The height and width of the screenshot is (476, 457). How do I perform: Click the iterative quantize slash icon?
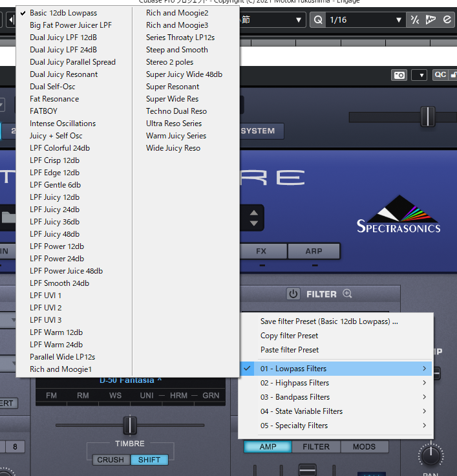(x=414, y=20)
